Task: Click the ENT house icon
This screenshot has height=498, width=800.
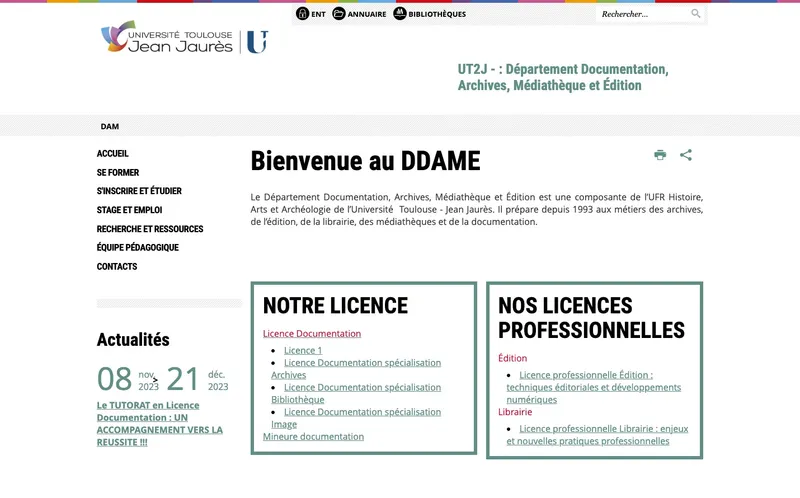Action: [x=302, y=14]
